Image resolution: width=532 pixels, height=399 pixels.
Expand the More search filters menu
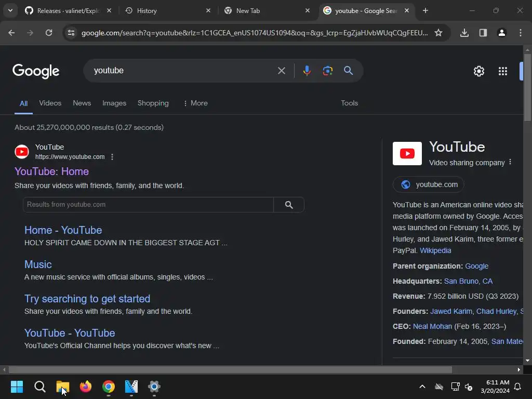pos(195,103)
